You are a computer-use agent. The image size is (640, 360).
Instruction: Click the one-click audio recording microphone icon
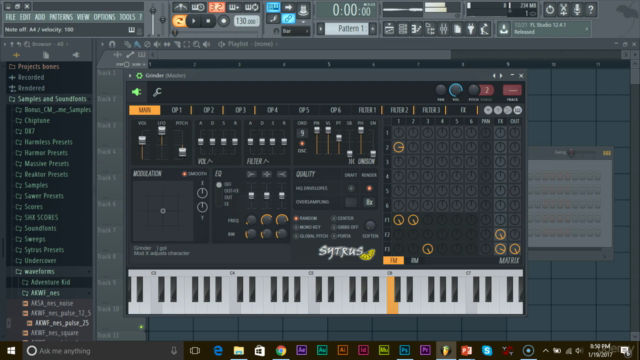pyautogui.click(x=577, y=9)
